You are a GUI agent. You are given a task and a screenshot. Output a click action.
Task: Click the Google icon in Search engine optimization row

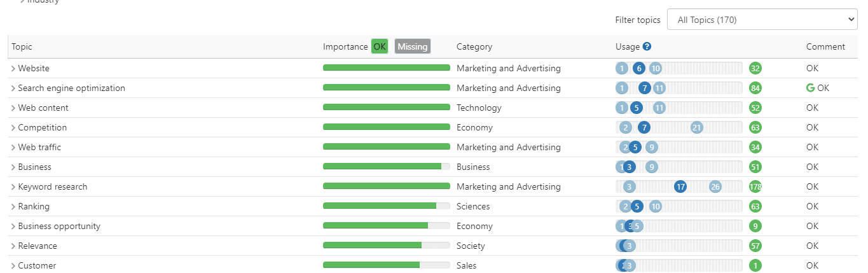811,88
